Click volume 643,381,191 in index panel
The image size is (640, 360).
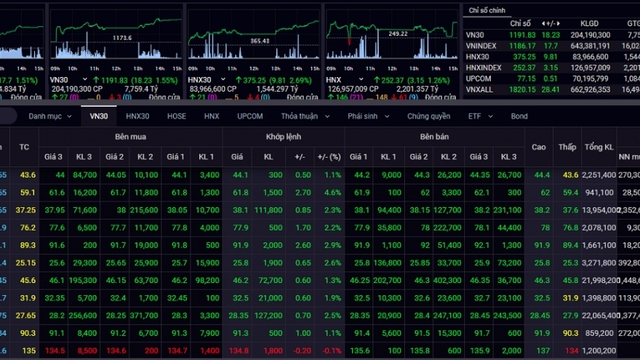pyautogui.click(x=590, y=46)
